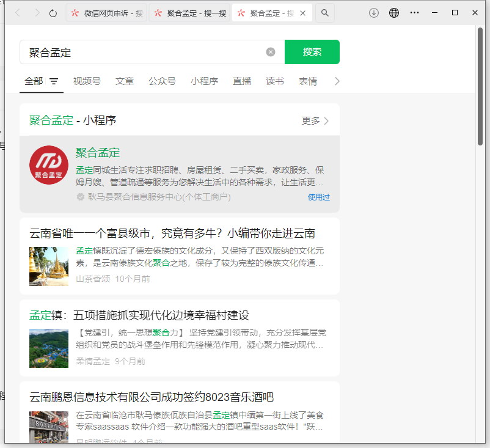Screen dimensions: 490x448
Task: Switch to the 聚合孟定 - 搜一搜 tab
Action: (x=189, y=13)
